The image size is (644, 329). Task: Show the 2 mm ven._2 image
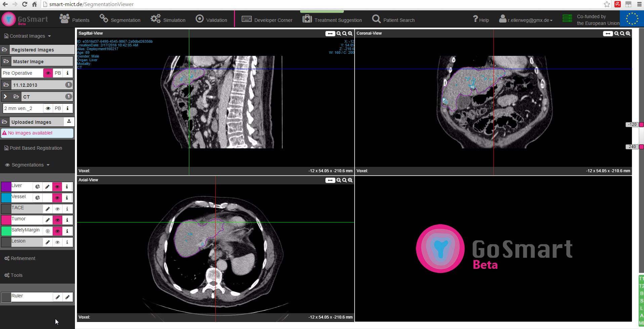point(48,108)
